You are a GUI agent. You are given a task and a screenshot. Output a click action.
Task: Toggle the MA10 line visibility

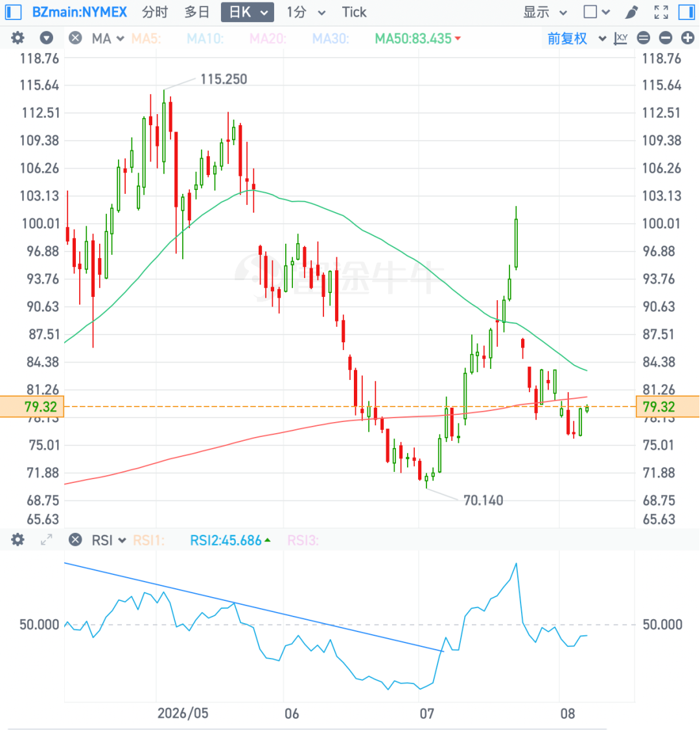tap(205, 38)
